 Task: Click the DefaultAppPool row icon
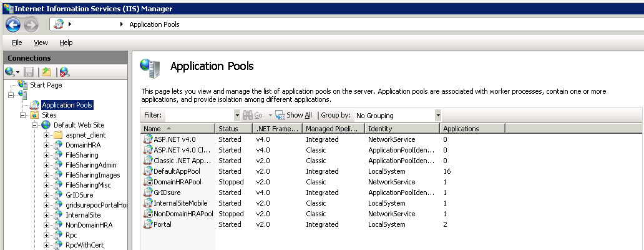pyautogui.click(x=148, y=171)
